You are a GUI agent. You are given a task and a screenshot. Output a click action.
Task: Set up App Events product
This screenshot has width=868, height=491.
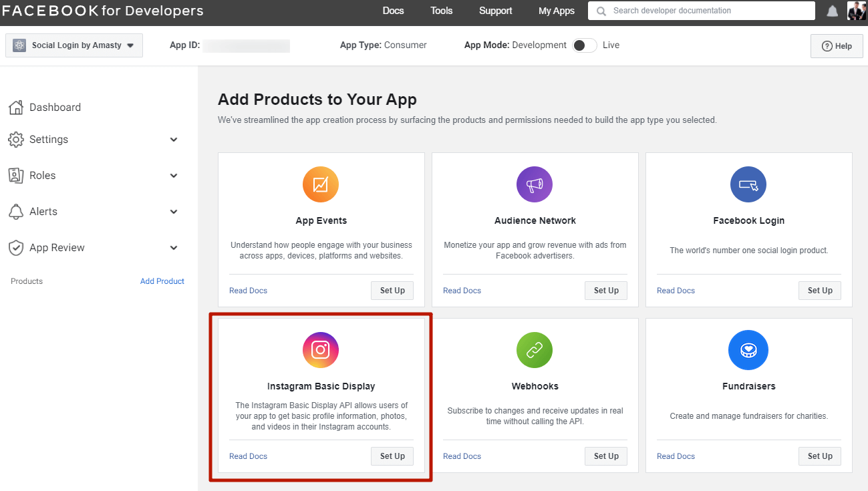pyautogui.click(x=392, y=291)
